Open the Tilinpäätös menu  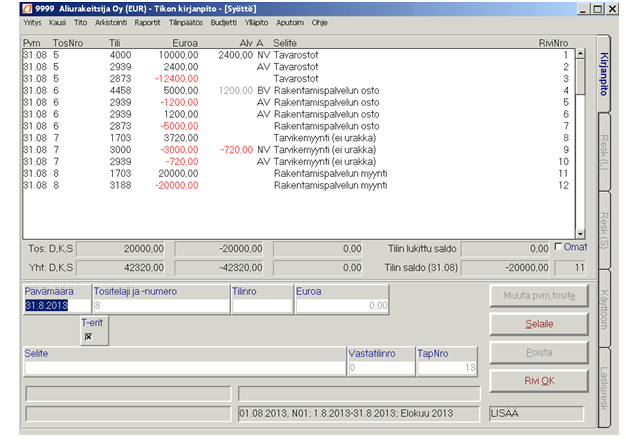pyautogui.click(x=186, y=23)
